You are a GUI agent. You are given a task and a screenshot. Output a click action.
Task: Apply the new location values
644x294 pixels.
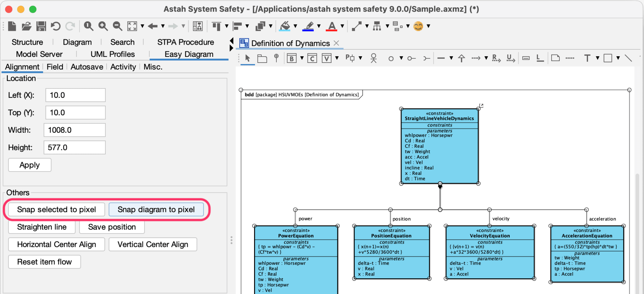30,165
